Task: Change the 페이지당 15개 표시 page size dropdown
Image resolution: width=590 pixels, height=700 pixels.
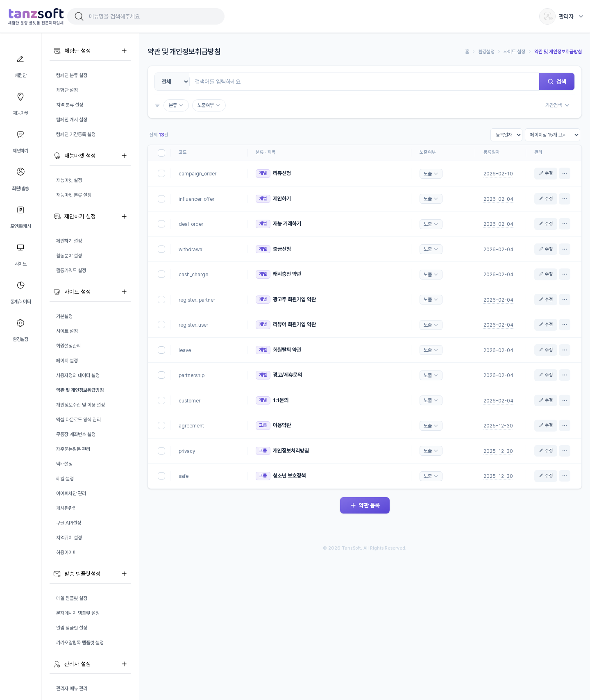Action: click(x=552, y=135)
